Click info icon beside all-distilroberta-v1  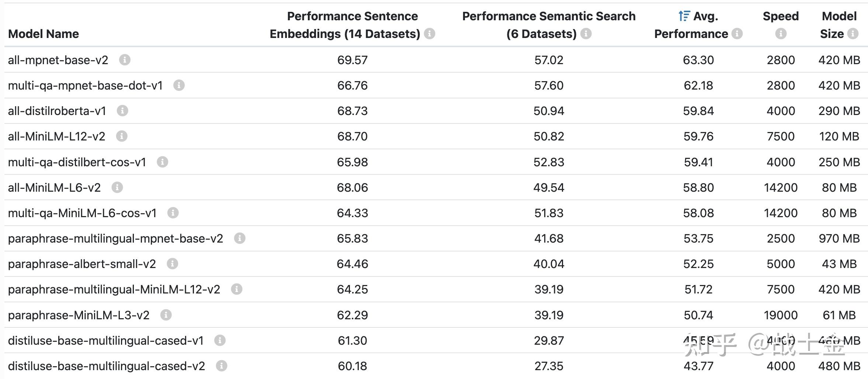pos(122,111)
